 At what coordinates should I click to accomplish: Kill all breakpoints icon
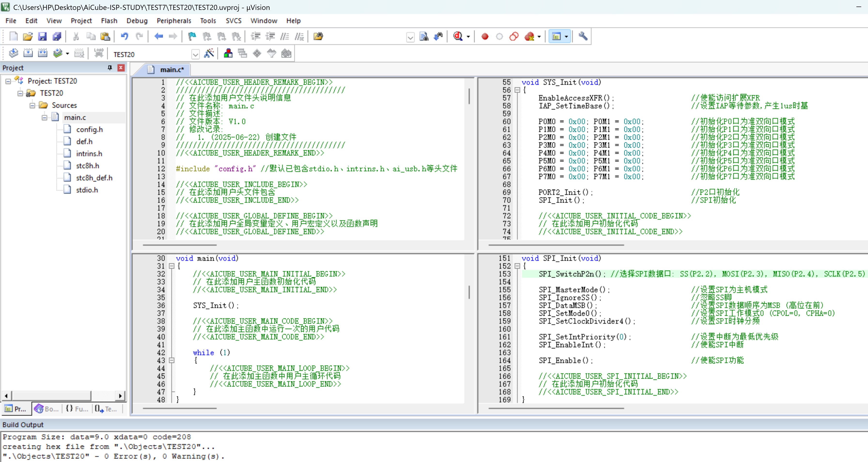(529, 36)
